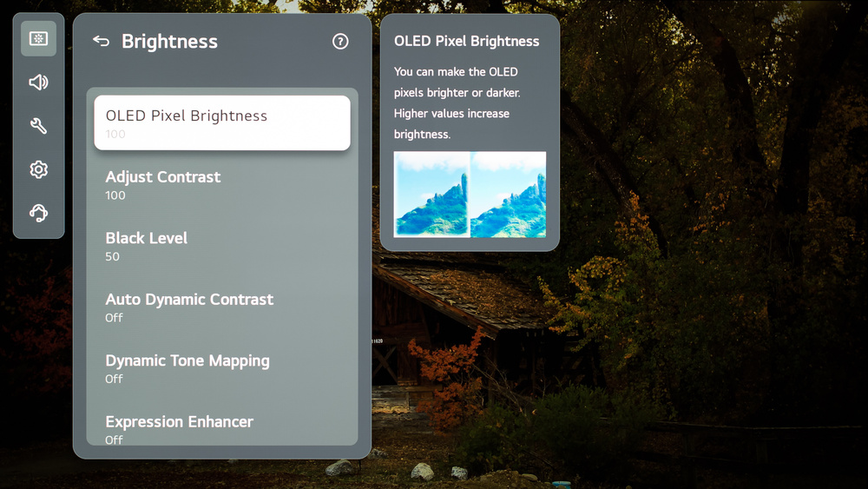Select the wrench General settings icon
This screenshot has width=868, height=489.
tap(38, 126)
